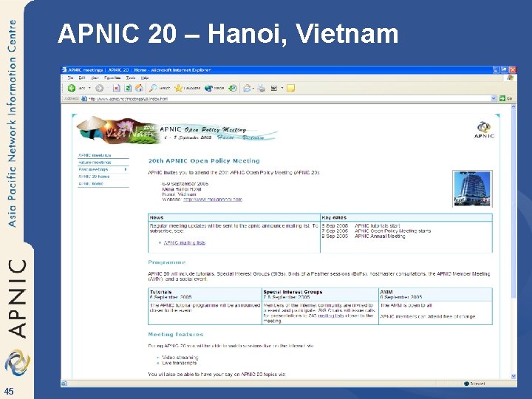This screenshot has height=399, width=532.
Task: Click the Refresh page icon
Action: pos(128,88)
